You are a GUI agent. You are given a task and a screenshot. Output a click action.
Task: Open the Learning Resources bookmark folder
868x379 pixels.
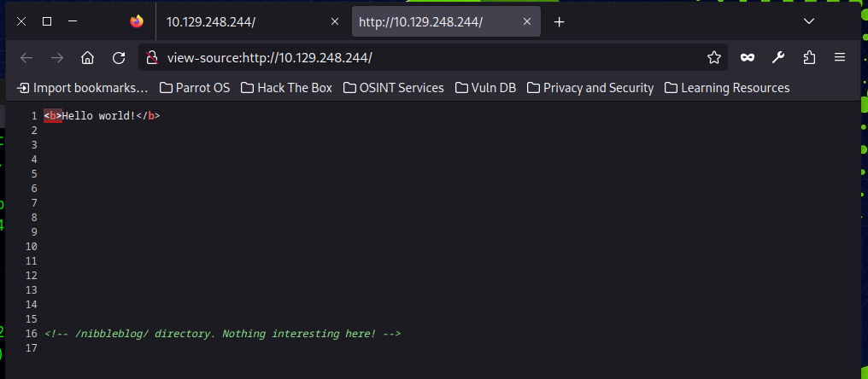tap(727, 88)
